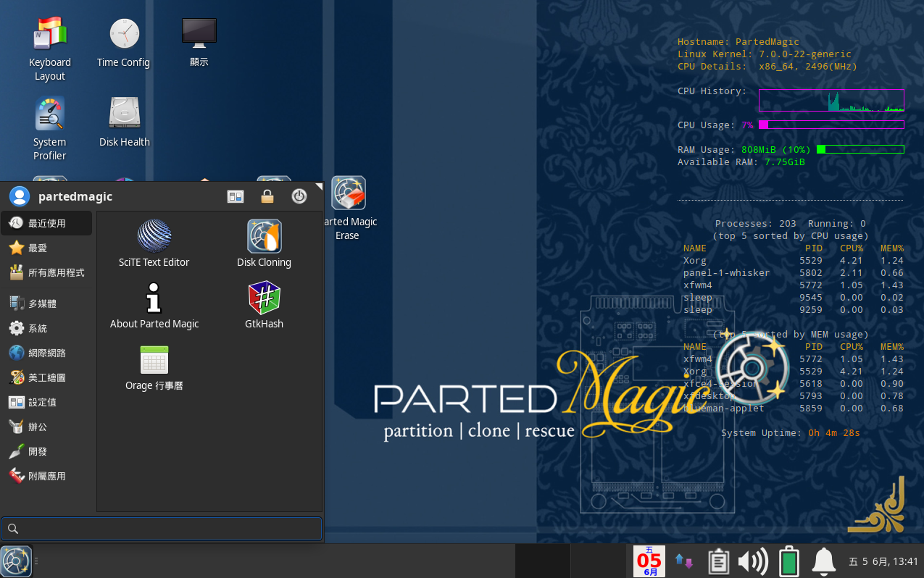Launch Parted Magic Erase desktop icon
Image resolution: width=924 pixels, height=578 pixels.
tap(349, 208)
